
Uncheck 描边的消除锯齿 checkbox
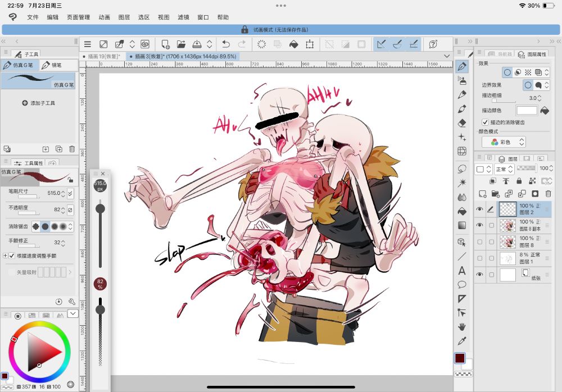486,122
